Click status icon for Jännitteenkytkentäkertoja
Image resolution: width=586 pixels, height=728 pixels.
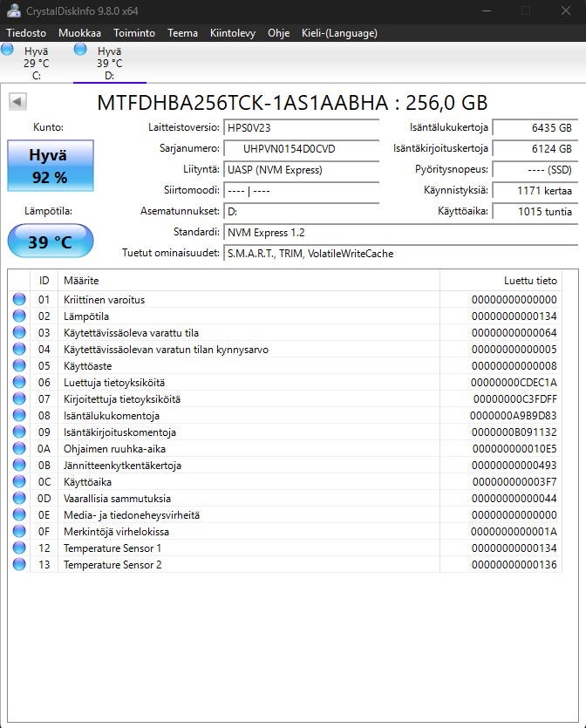tap(19, 465)
